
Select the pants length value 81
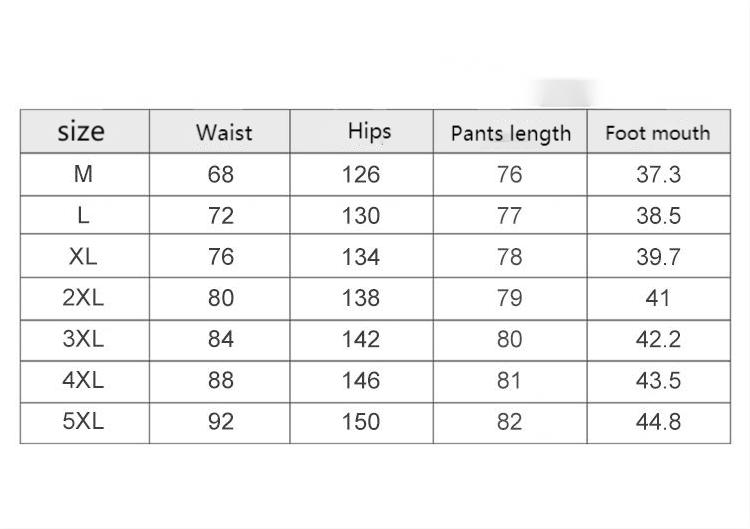[509, 380]
